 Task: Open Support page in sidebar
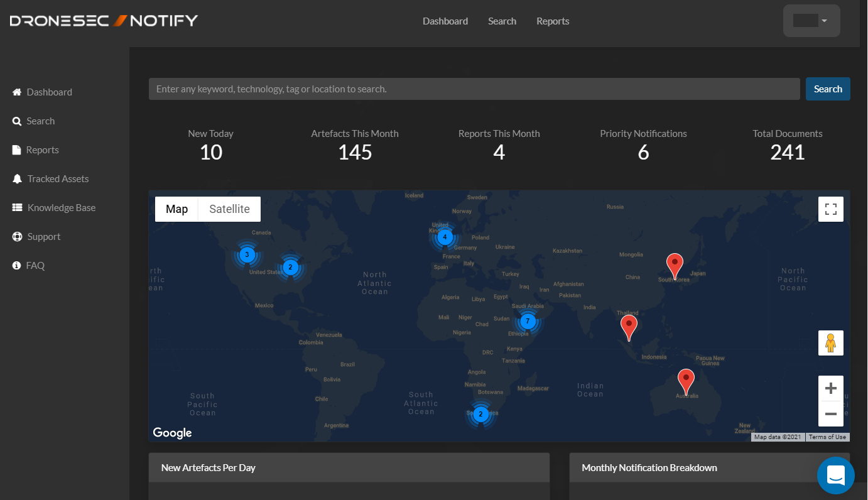click(x=44, y=237)
